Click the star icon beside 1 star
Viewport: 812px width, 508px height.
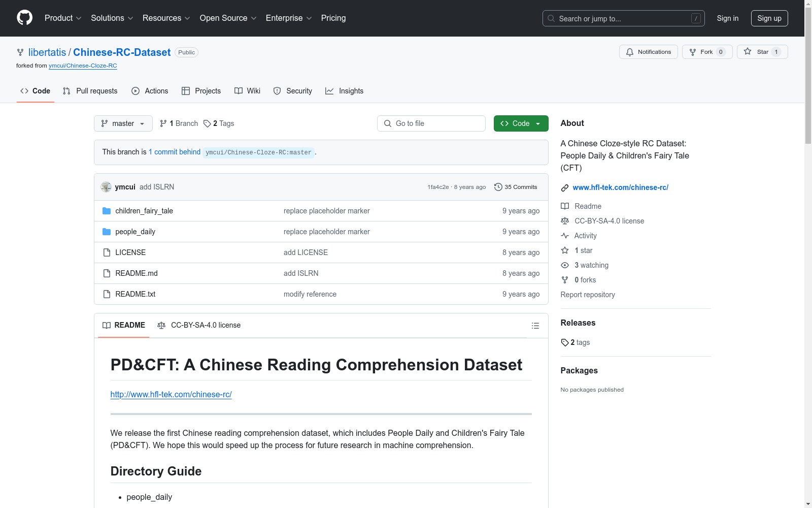click(565, 250)
